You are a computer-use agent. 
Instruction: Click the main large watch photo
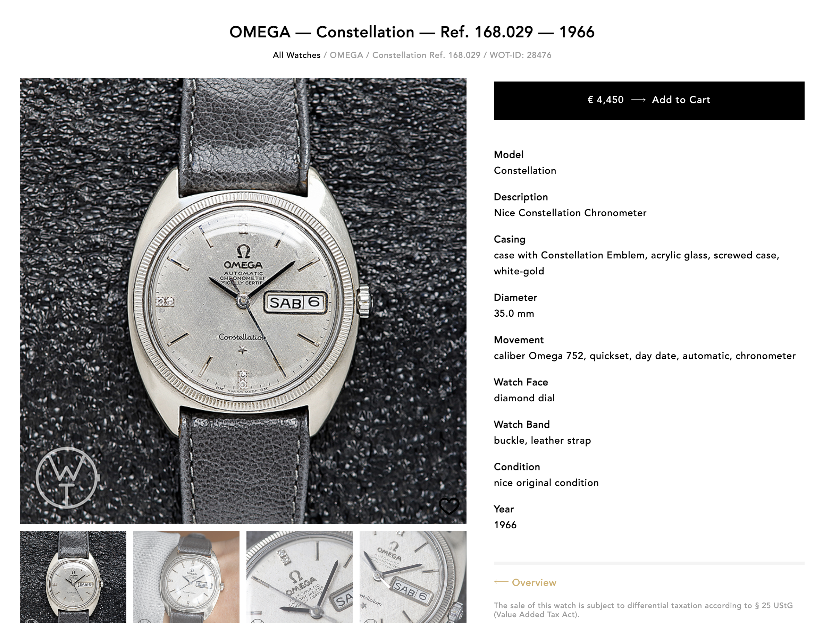coord(243,301)
